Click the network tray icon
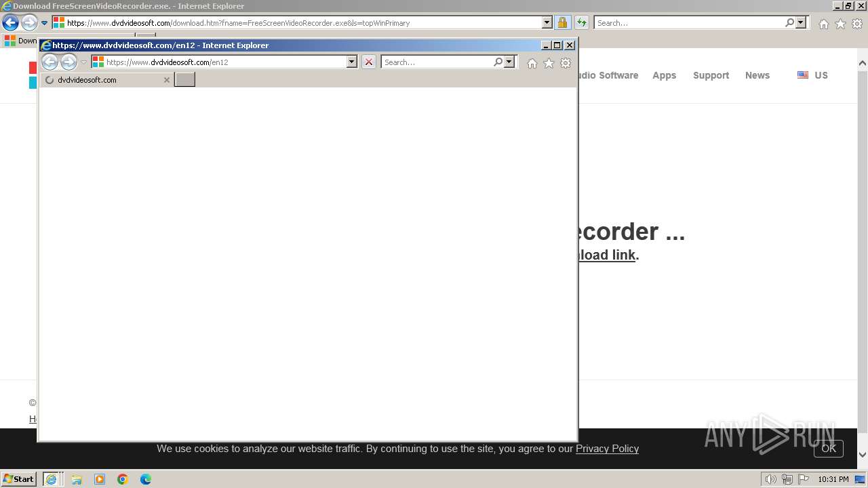 [x=787, y=479]
